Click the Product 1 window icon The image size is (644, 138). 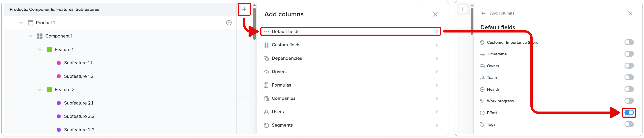pyautogui.click(x=31, y=23)
